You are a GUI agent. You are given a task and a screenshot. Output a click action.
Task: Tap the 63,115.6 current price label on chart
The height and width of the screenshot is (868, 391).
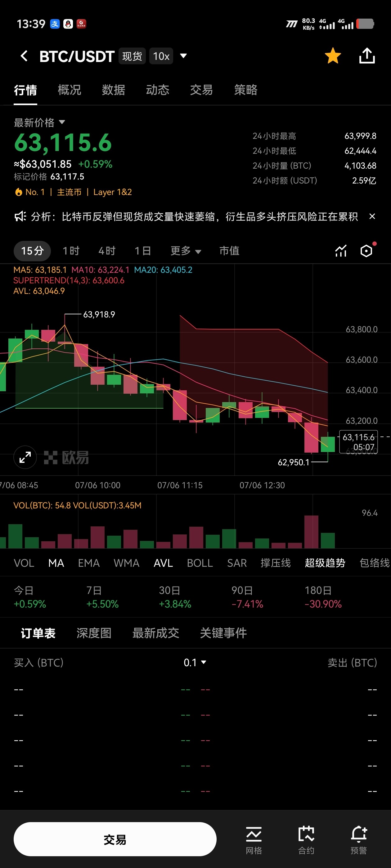(358, 442)
